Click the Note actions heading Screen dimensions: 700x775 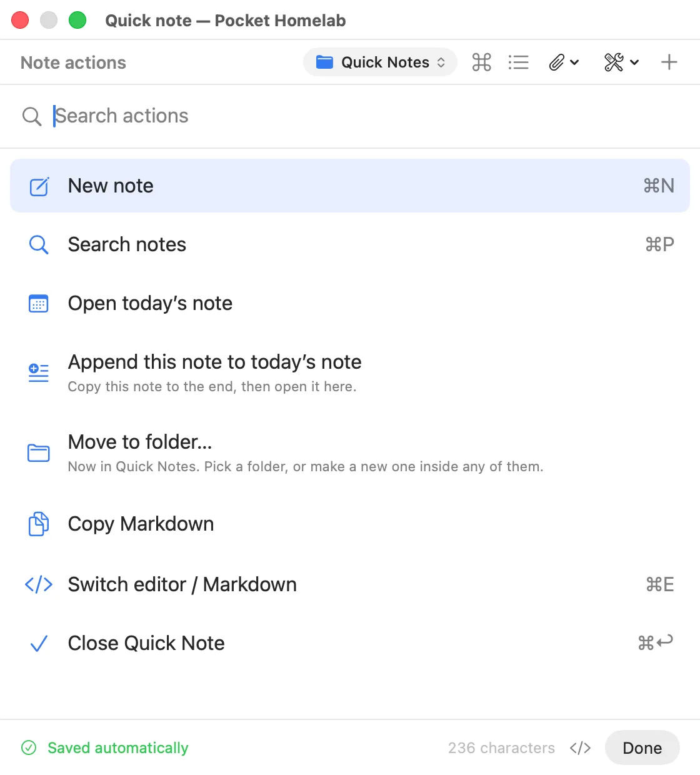tap(73, 62)
